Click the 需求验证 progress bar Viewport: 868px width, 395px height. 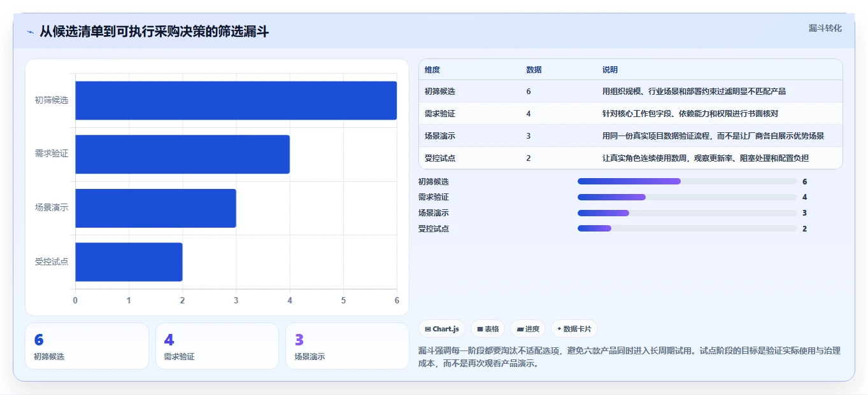[687, 197]
